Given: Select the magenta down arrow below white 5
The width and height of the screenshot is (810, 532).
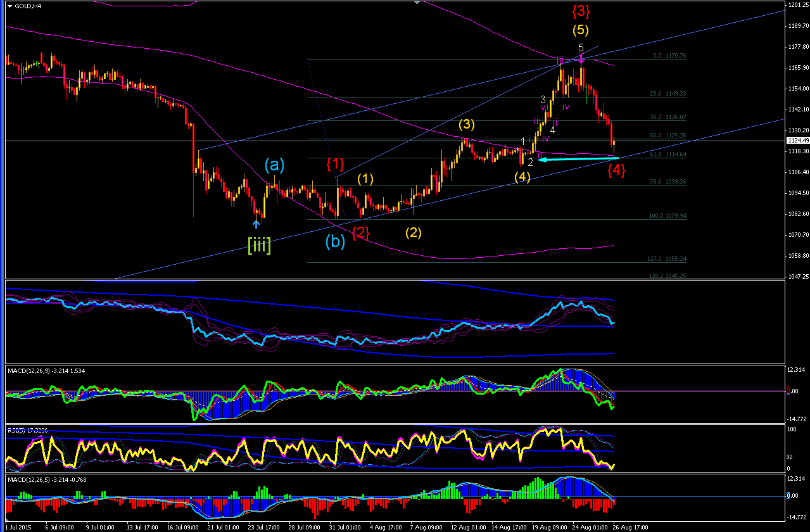Looking at the screenshot, I should [x=581, y=59].
